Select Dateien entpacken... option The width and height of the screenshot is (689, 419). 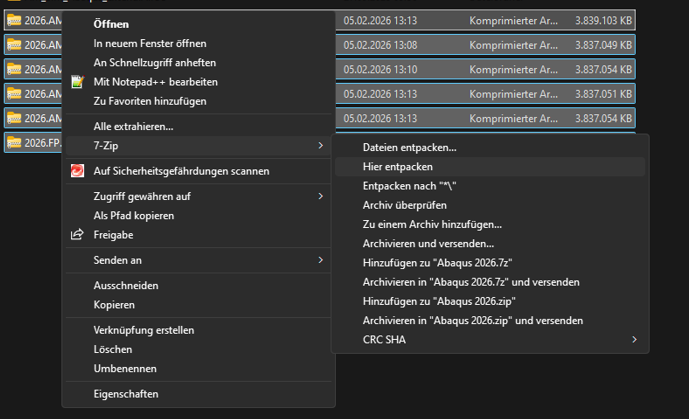tap(409, 147)
